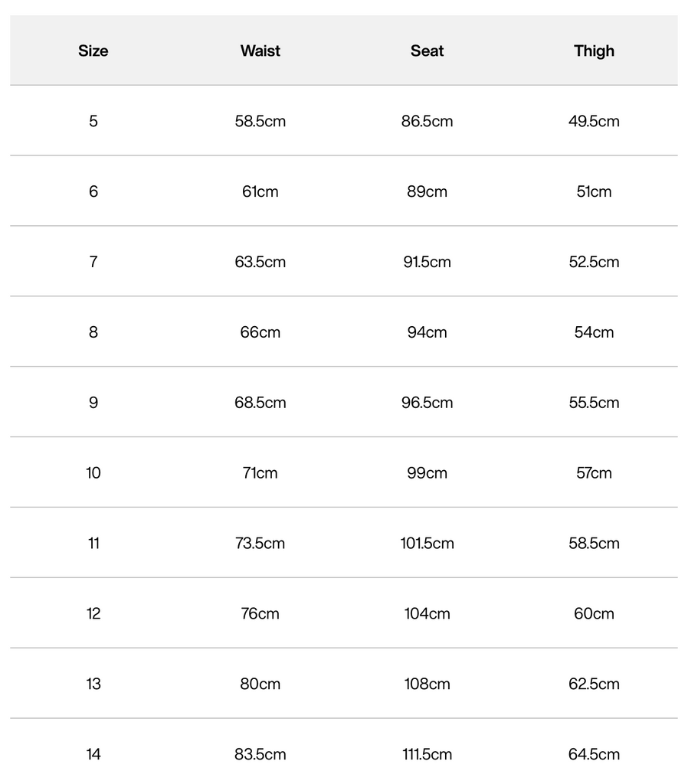
Task: Select the size 5 row label
Action: (93, 121)
